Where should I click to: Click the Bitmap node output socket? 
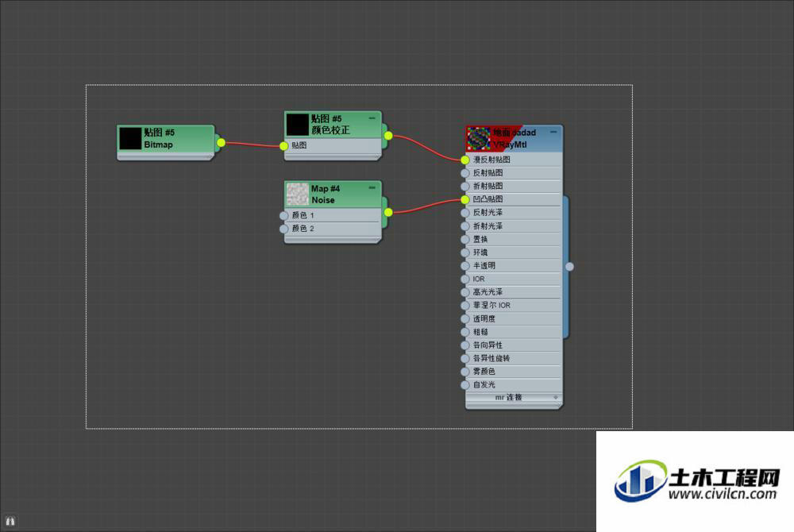[x=221, y=143]
